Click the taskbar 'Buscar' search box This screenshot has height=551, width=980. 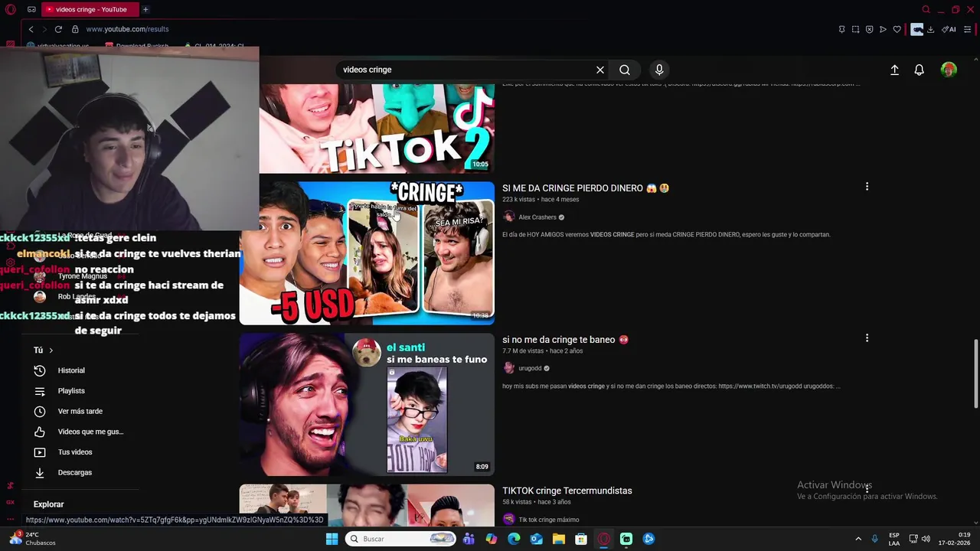click(402, 539)
